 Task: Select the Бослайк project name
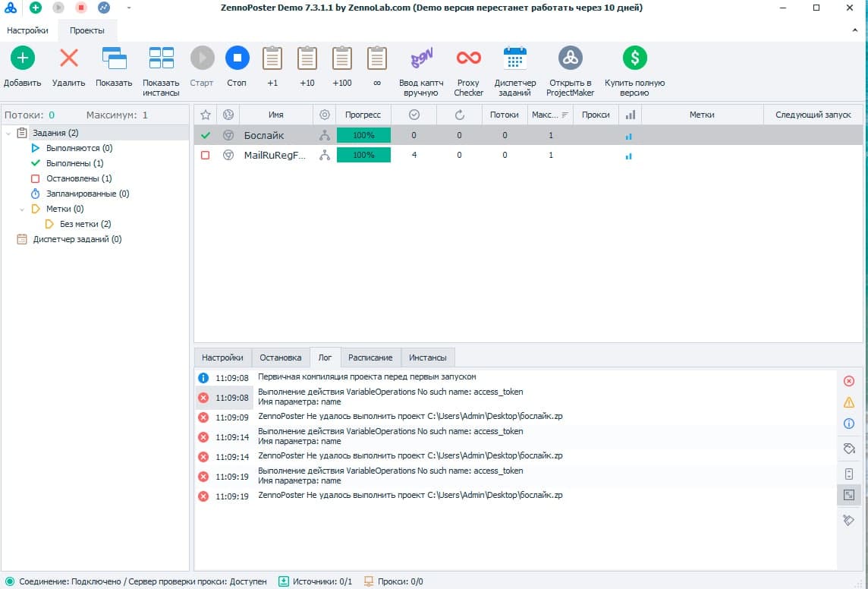pos(264,135)
